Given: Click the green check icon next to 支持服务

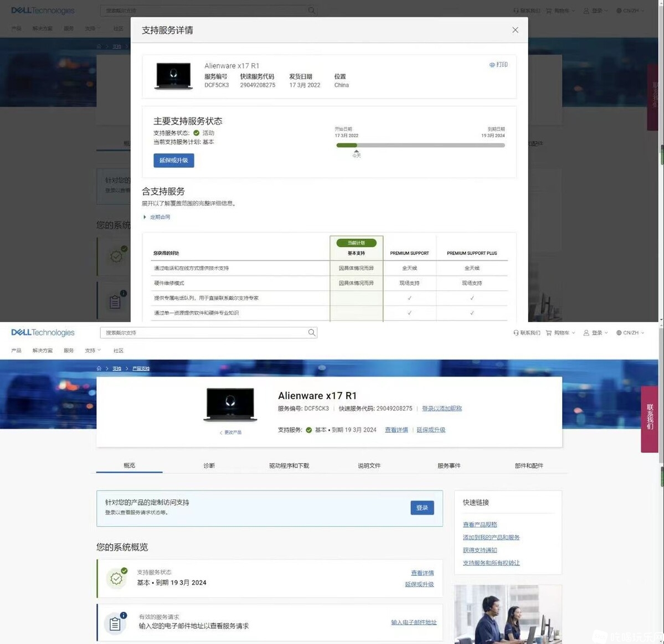Looking at the screenshot, I should tap(308, 430).
